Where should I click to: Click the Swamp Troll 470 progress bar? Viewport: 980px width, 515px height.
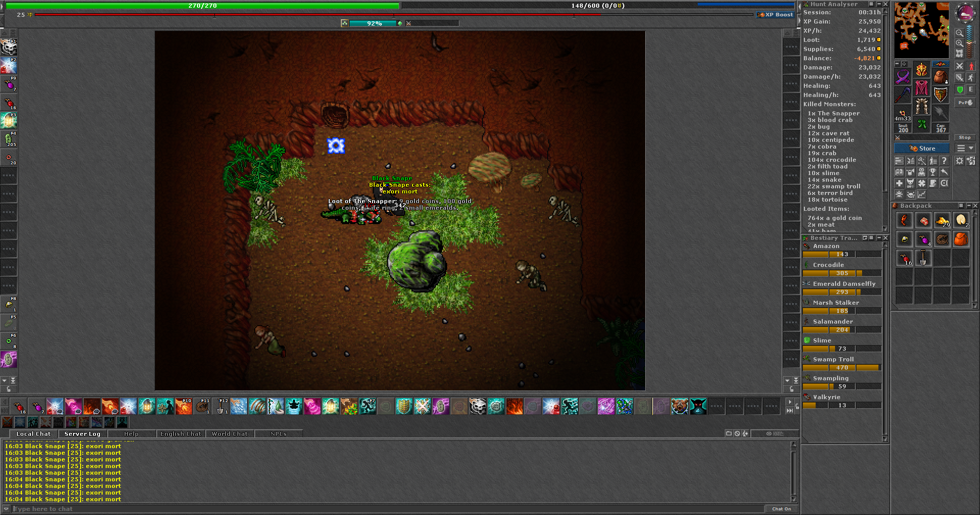(x=842, y=367)
